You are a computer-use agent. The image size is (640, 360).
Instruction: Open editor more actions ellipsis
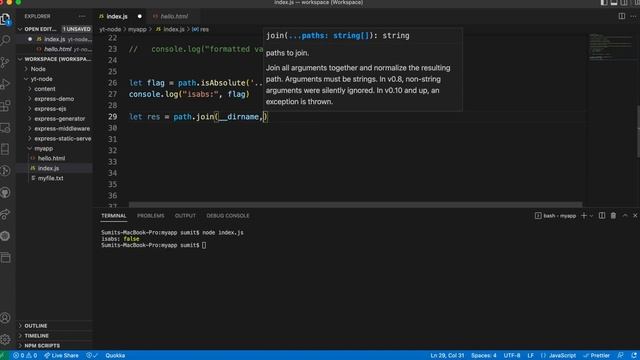633,16
